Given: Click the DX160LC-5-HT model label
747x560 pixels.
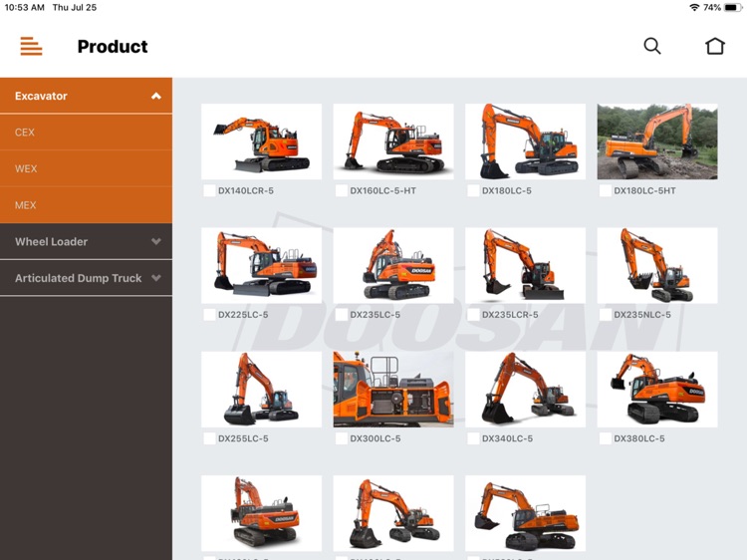Looking at the screenshot, I should click(x=383, y=190).
